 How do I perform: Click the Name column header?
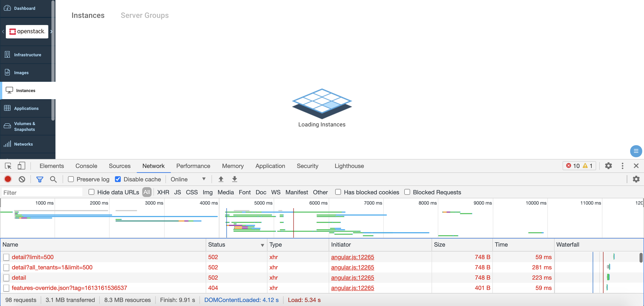coord(103,245)
